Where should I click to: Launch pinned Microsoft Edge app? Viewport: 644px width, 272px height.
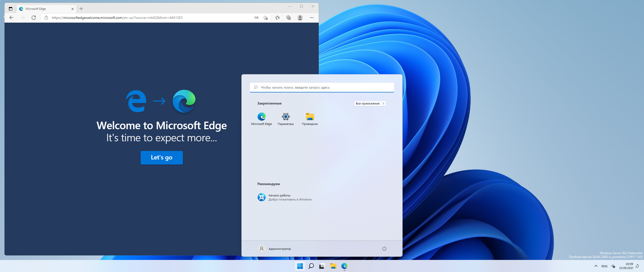coord(262,119)
